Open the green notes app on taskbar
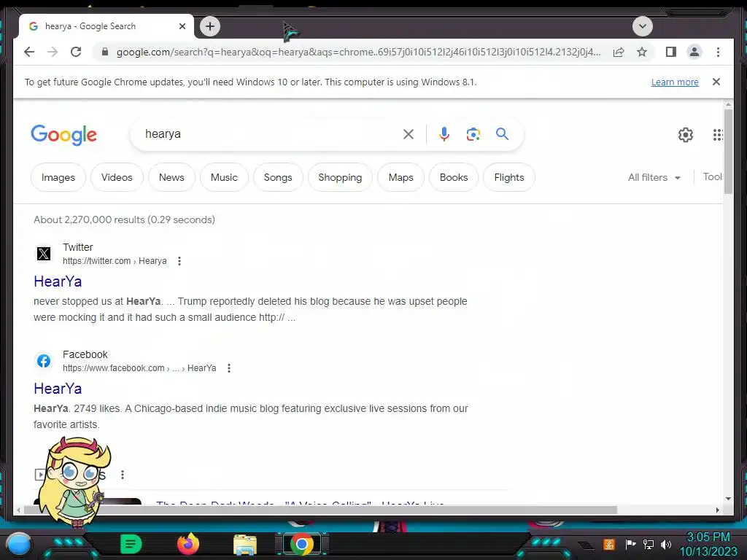 tap(131, 544)
